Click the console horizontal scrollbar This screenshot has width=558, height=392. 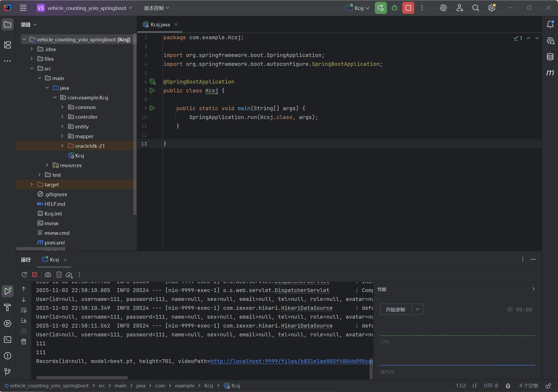pyautogui.click(x=82, y=378)
